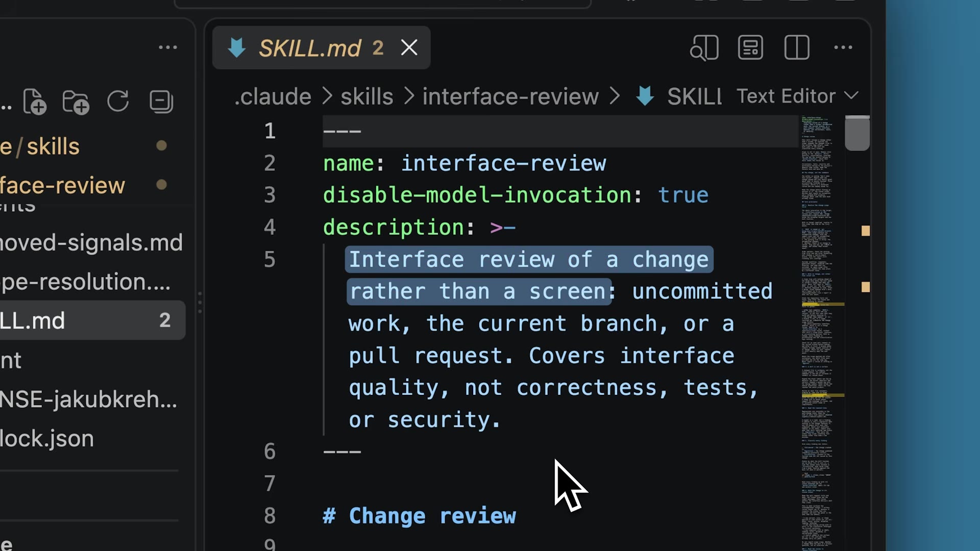
Task: Open explorer panel more actions menu
Action: [168, 47]
